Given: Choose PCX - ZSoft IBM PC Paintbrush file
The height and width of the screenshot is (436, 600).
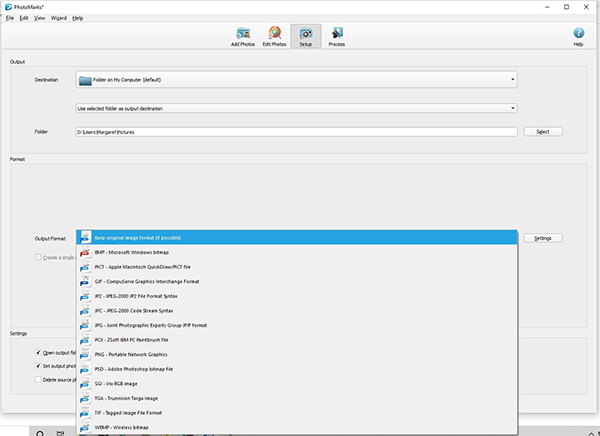Looking at the screenshot, I should coord(297,340).
